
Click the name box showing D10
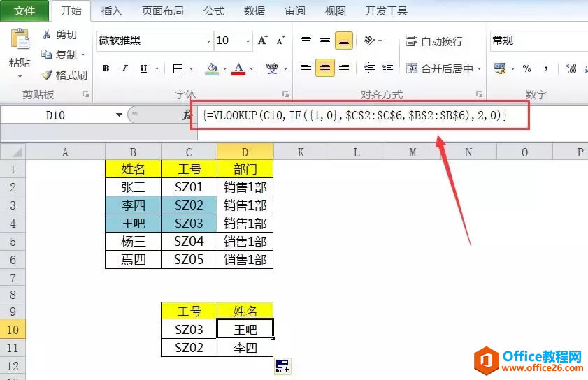click(x=55, y=115)
